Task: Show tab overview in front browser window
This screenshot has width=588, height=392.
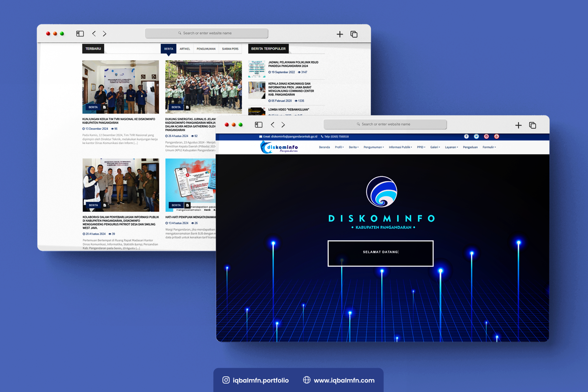Action: [x=533, y=125]
